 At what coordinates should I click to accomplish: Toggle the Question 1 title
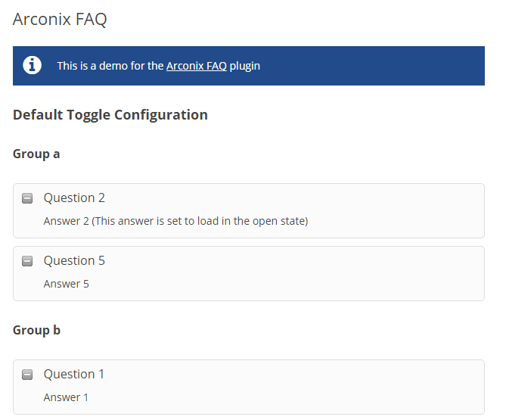(74, 375)
